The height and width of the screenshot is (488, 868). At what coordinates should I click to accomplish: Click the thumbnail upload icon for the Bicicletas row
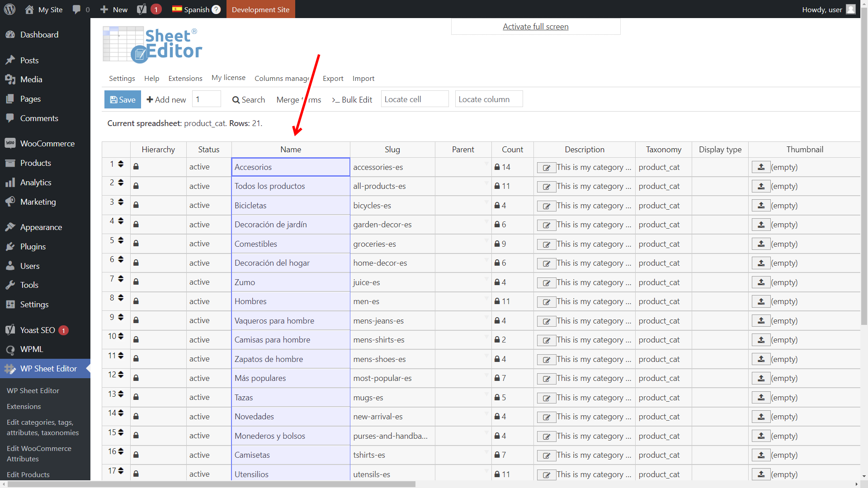[761, 206]
